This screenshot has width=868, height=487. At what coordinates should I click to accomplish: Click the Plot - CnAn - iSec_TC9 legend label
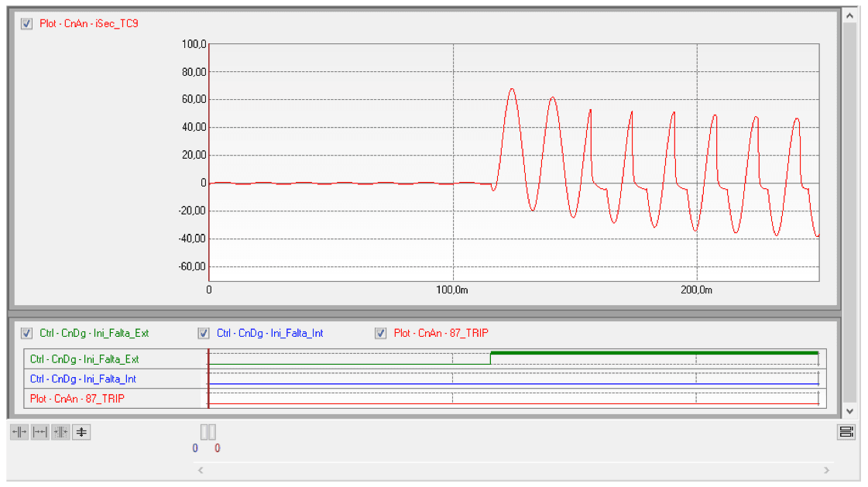click(x=89, y=23)
